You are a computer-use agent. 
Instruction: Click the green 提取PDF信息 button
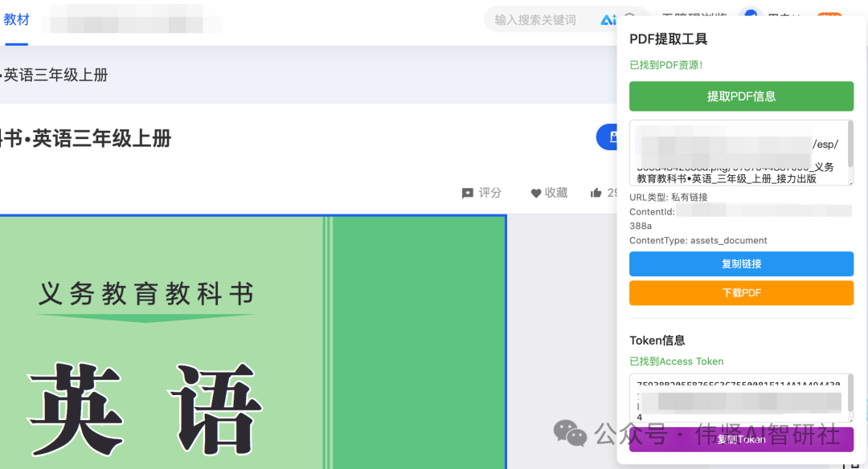[741, 96]
